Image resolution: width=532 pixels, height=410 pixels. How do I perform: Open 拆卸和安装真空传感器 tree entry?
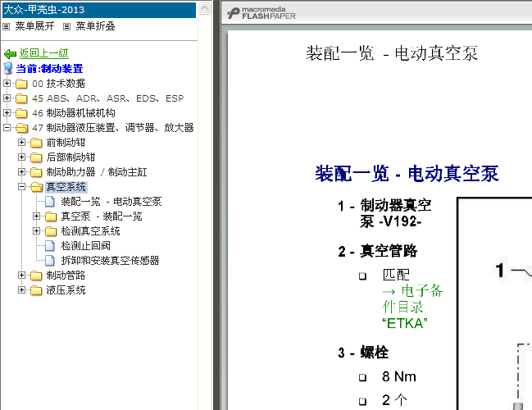[x=111, y=261]
